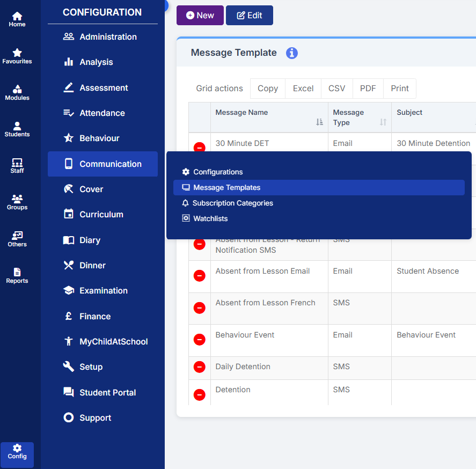The image size is (476, 469).
Task: Click the Home icon in left rail
Action: pyautogui.click(x=17, y=16)
